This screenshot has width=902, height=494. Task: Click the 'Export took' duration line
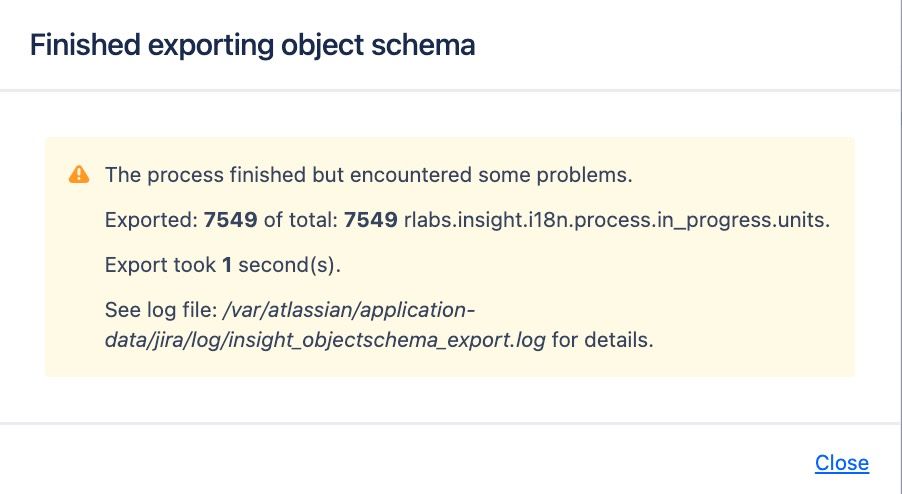223,265
